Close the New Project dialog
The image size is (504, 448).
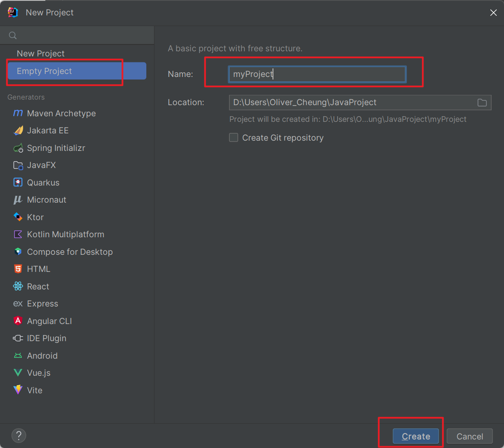pos(493,12)
